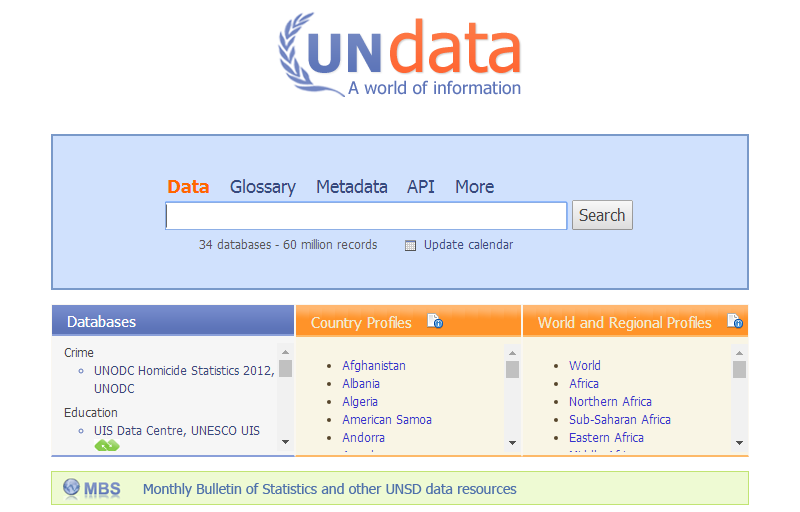Click Databases list scroll up arrow
The width and height of the screenshot is (800, 512).
(x=285, y=352)
